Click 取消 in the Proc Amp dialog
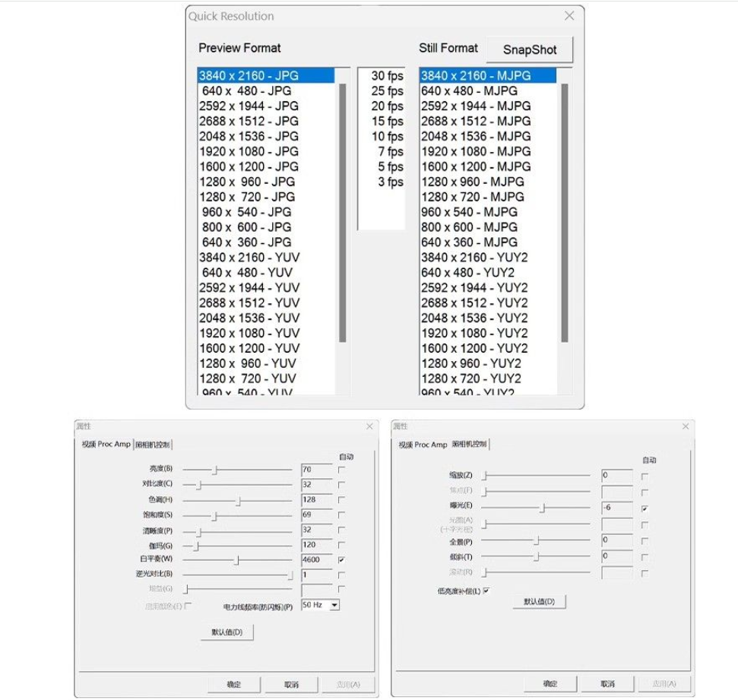738x700 pixels. [291, 685]
